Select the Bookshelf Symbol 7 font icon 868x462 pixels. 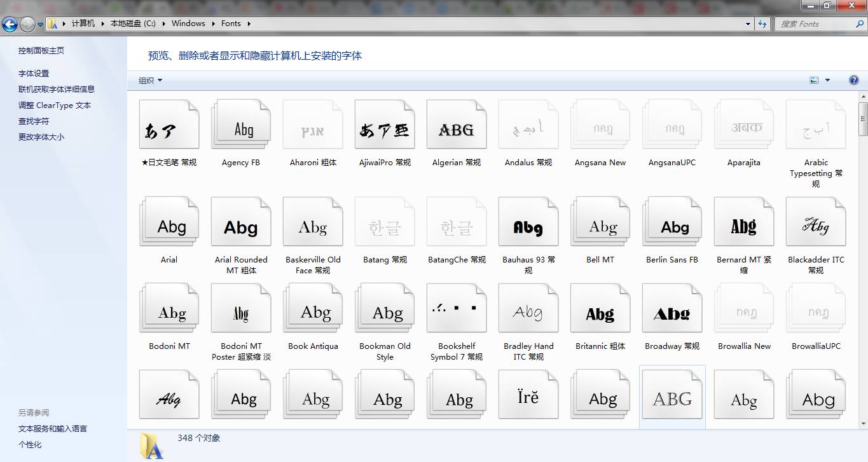tap(457, 308)
